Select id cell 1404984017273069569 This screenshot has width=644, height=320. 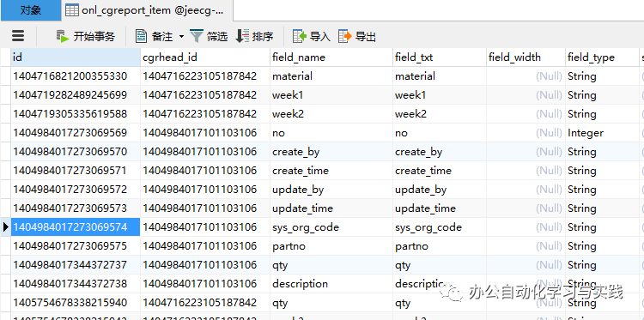point(76,133)
